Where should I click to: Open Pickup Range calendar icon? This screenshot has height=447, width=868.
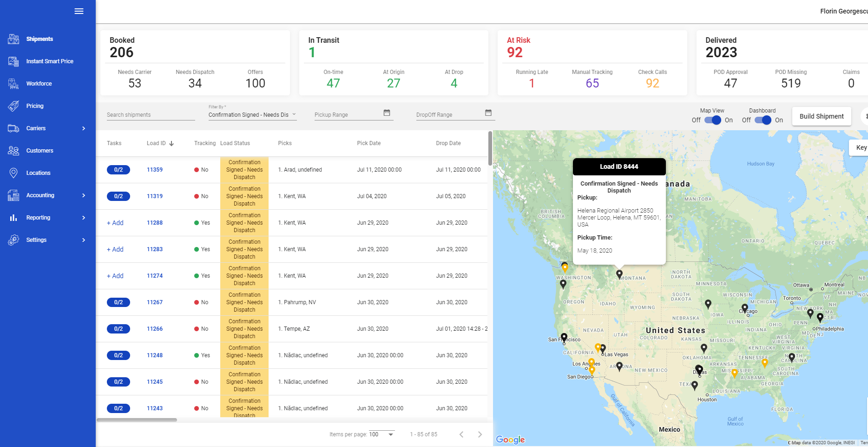point(387,113)
